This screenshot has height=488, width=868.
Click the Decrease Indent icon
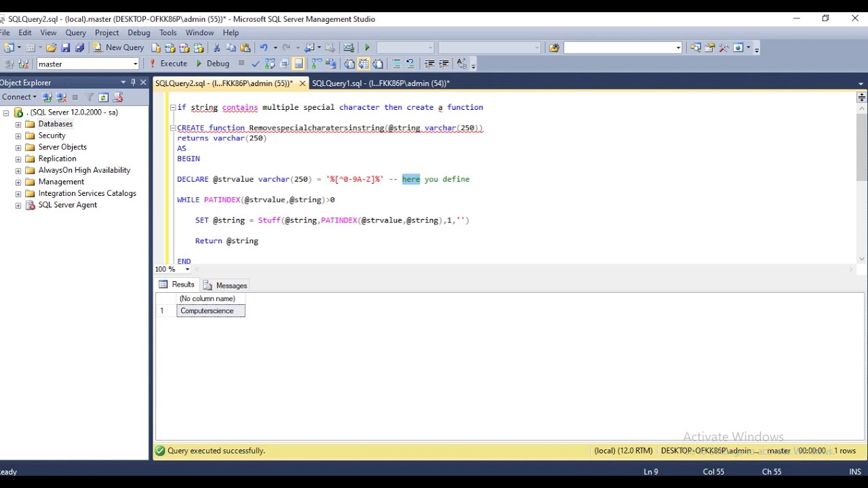point(429,64)
